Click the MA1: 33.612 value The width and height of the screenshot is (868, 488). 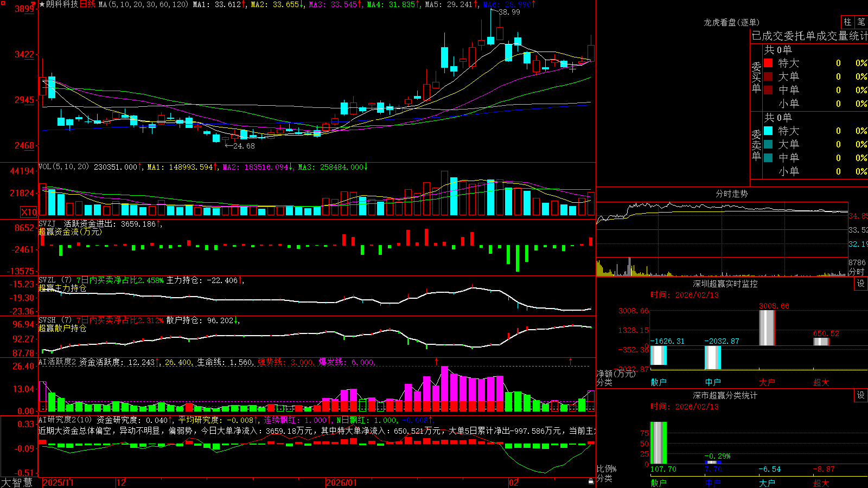point(217,4)
